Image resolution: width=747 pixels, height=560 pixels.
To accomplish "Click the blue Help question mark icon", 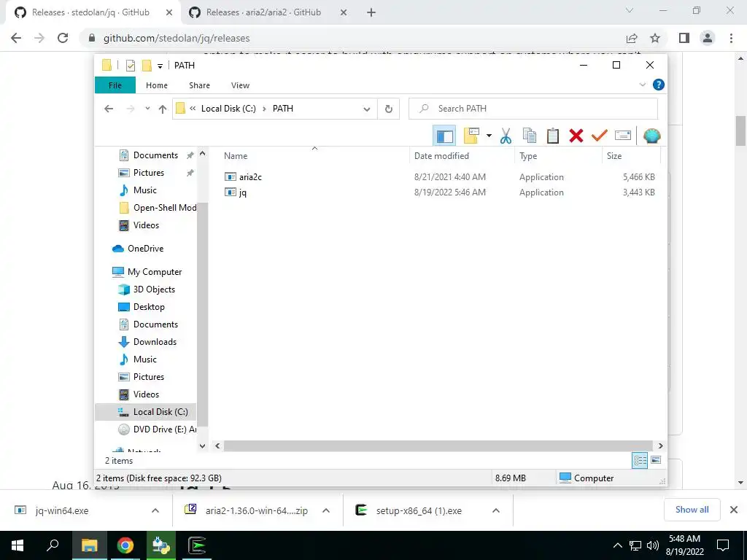I will (659, 85).
